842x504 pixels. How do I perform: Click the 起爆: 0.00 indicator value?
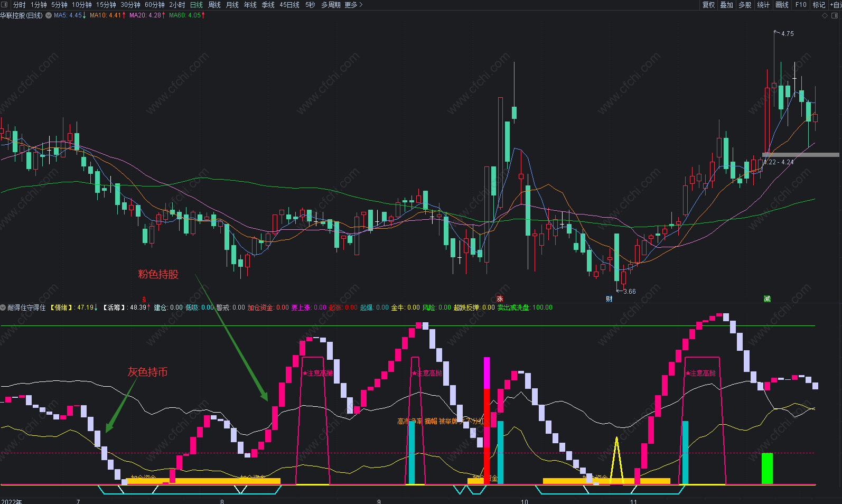tap(375, 307)
